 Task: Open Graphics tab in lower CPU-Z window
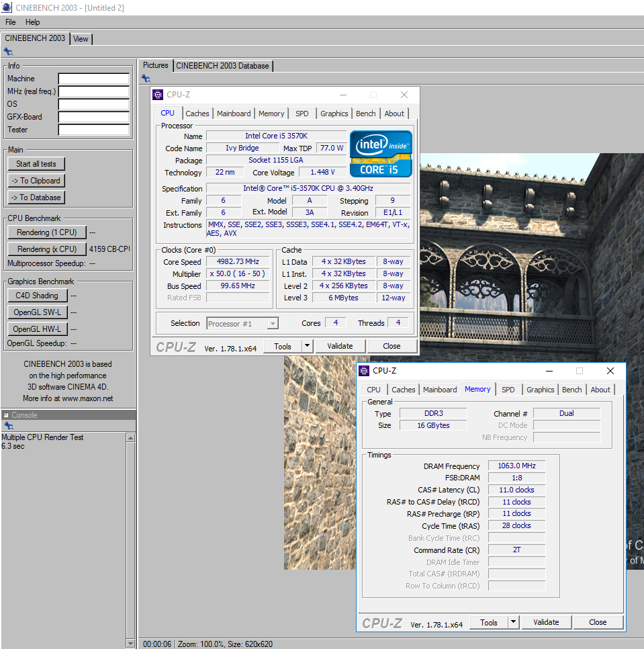(x=540, y=390)
